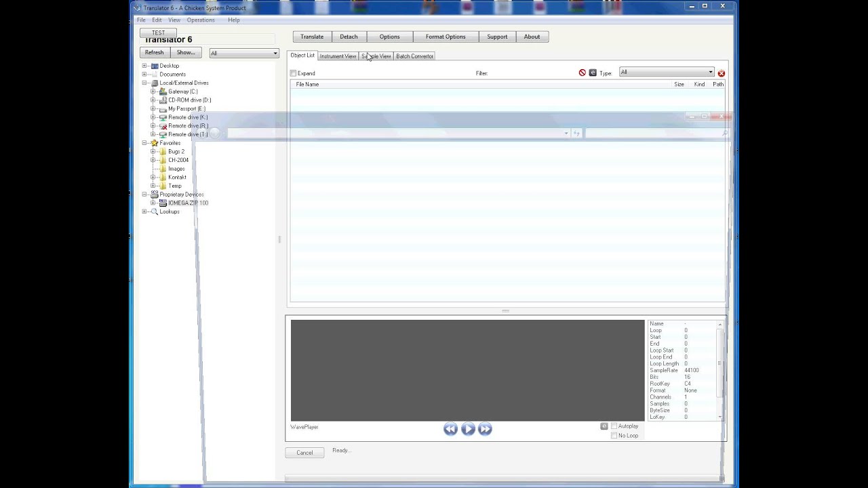Click the Options button
The image size is (868, 488).
[389, 37]
